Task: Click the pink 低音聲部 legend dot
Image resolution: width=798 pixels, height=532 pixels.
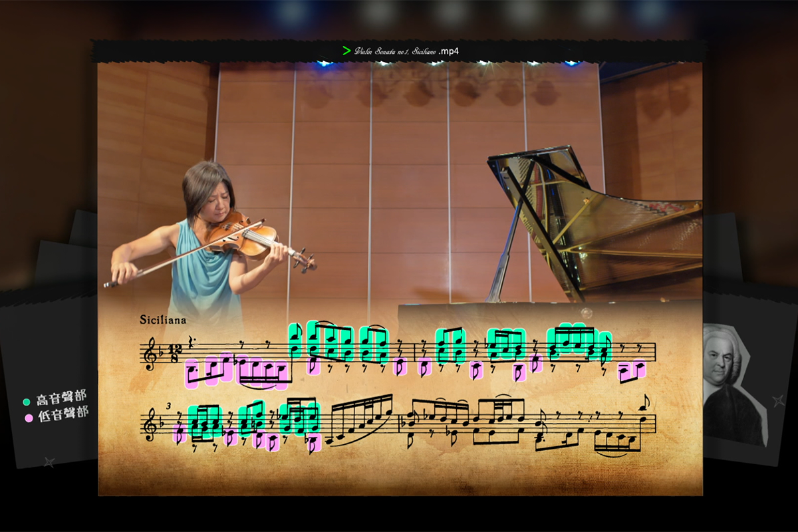Action: [28, 418]
